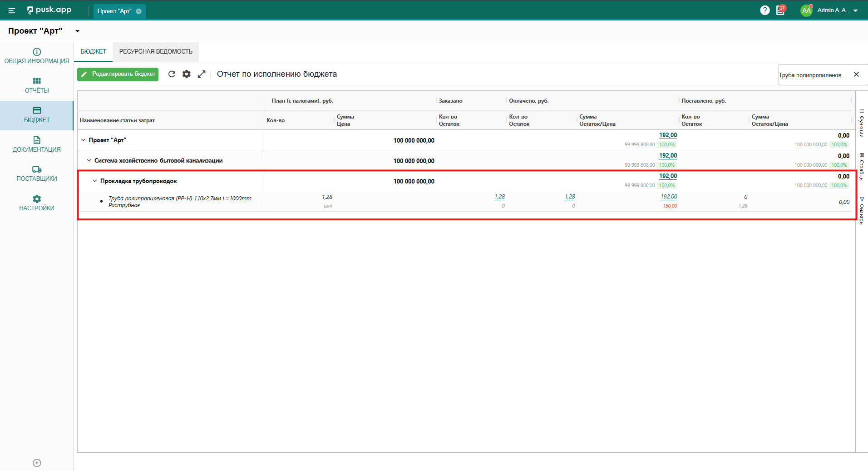Switch to Ресурсная ведомость tab
The width and height of the screenshot is (868, 471).
pos(156,52)
